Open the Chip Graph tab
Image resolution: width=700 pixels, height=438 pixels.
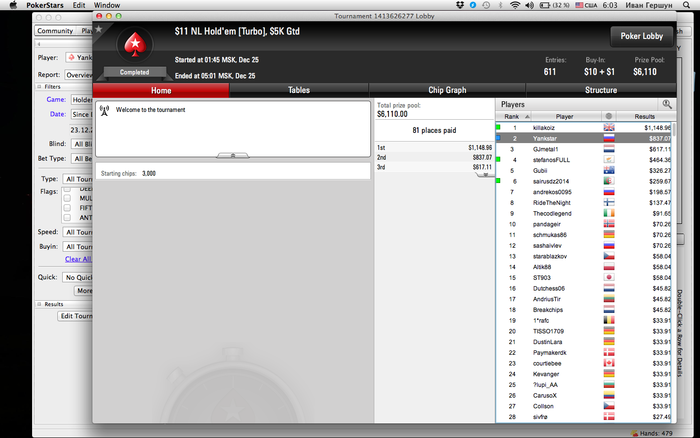point(447,90)
